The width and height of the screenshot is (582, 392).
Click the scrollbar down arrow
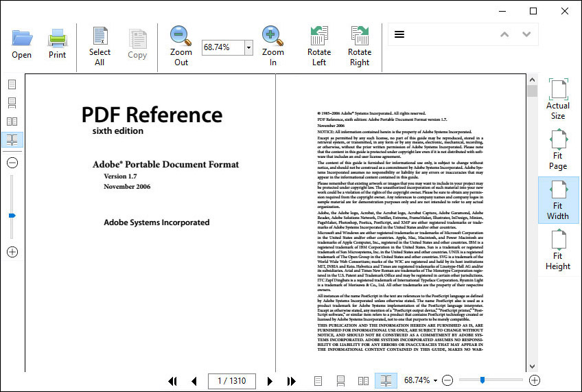[x=533, y=367]
